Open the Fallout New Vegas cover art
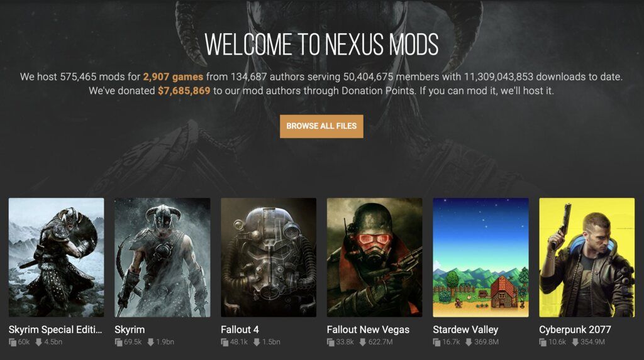This screenshot has height=360, width=644. click(375, 258)
